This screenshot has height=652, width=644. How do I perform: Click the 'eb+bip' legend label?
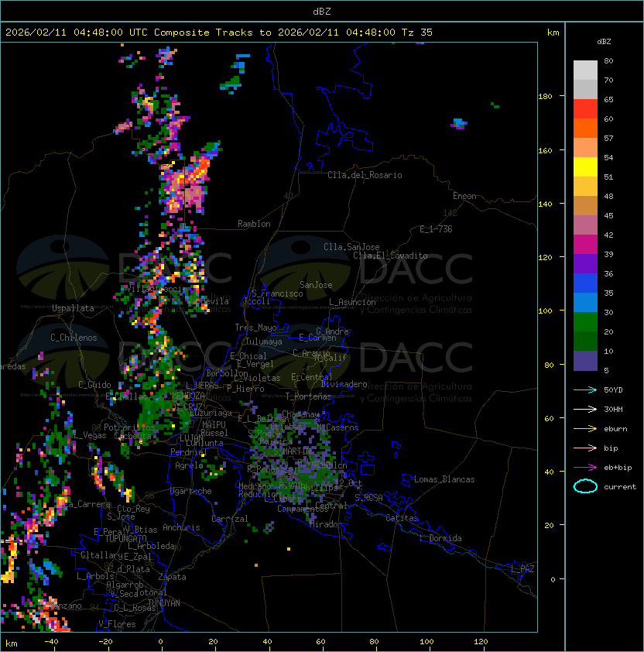pos(618,468)
